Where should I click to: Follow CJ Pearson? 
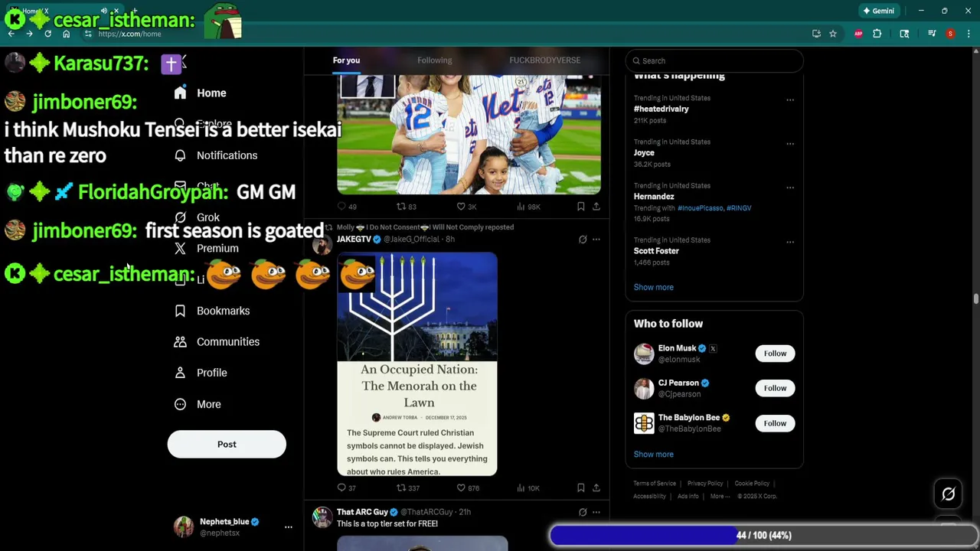click(775, 388)
